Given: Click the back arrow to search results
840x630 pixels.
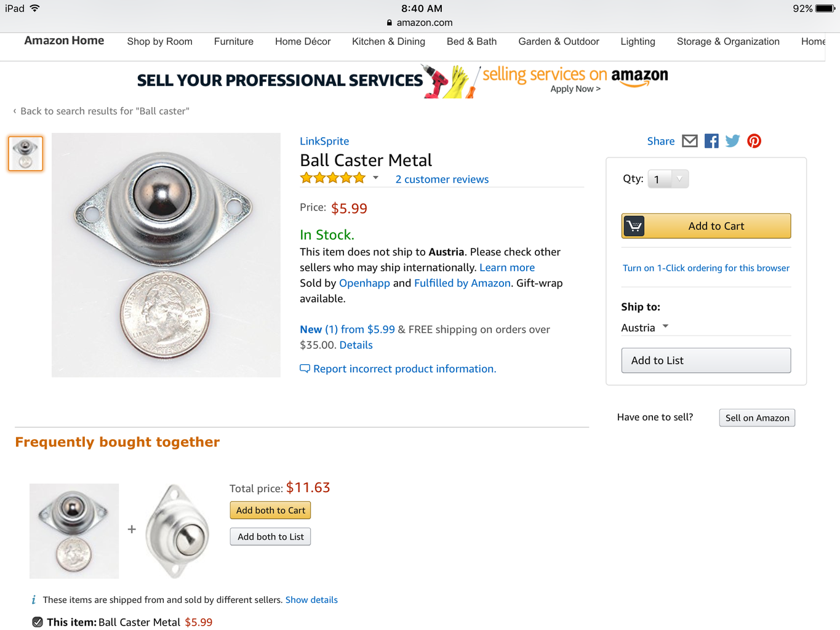Looking at the screenshot, I should point(15,111).
